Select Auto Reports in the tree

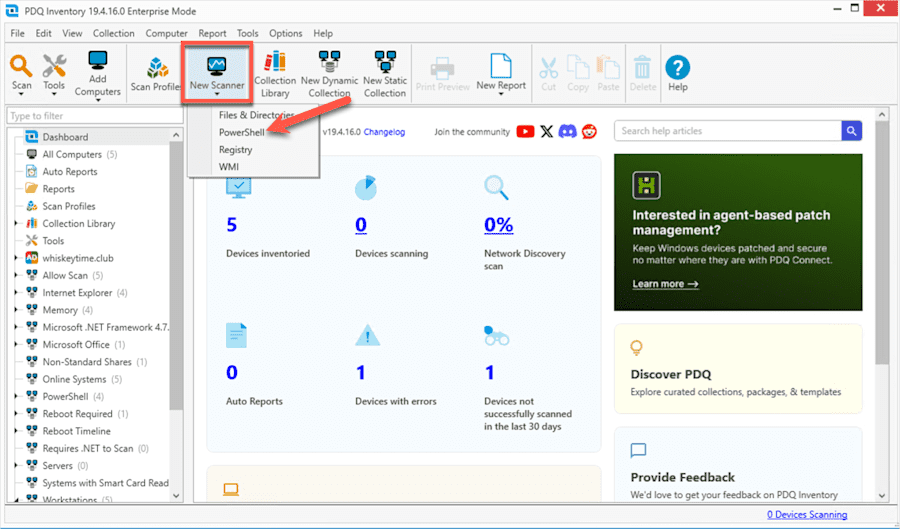pyautogui.click(x=69, y=172)
